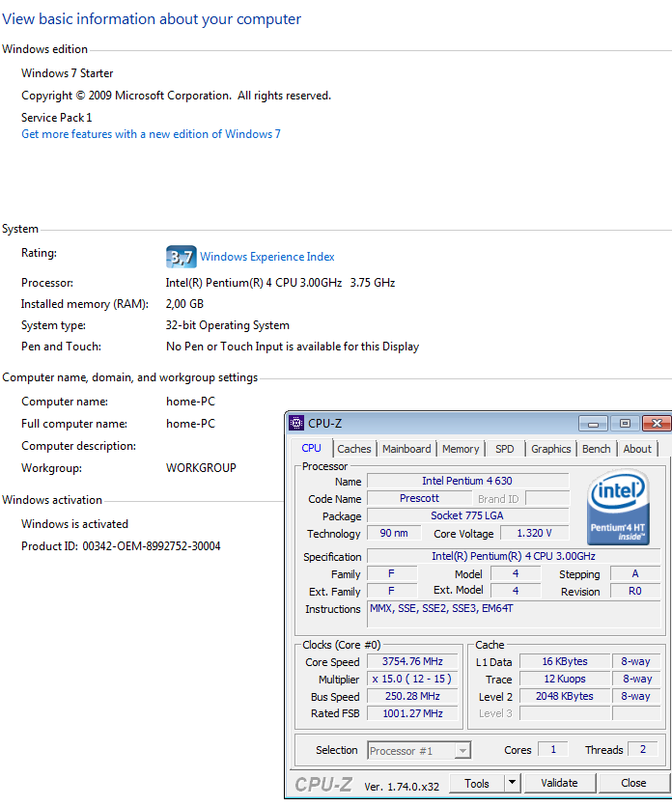672x806 pixels.
Task: Click the Validate button
Action: coord(559,783)
